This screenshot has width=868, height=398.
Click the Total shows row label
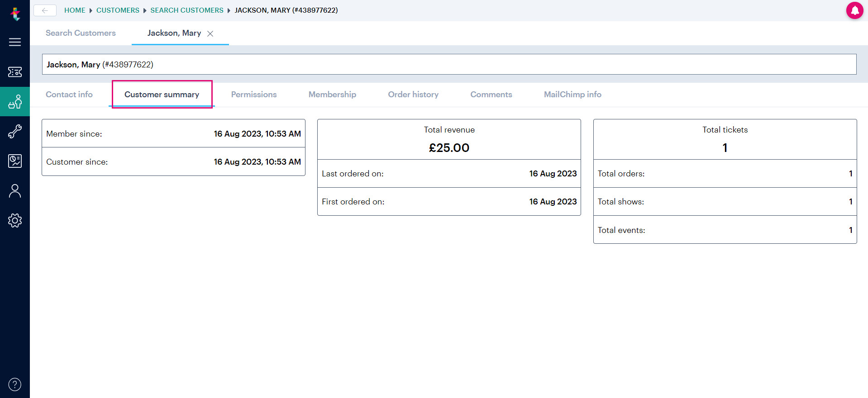pyautogui.click(x=621, y=202)
